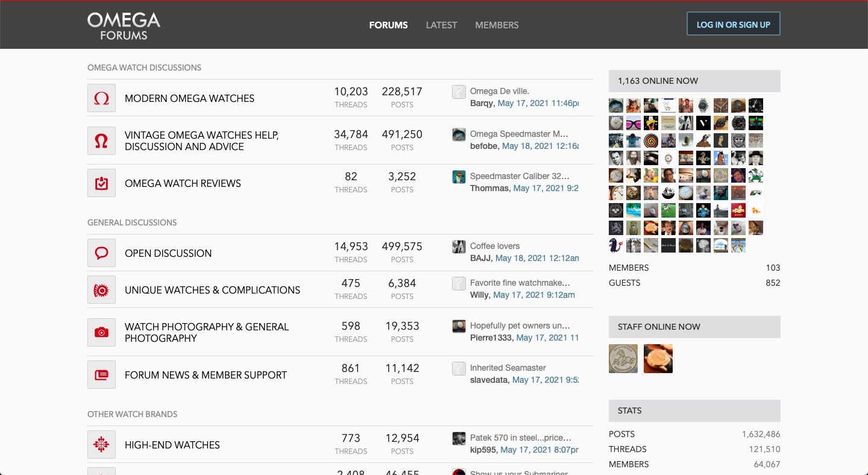Open Watch Photography & General Photography forum
Image resolution: width=868 pixels, height=475 pixels.
207,332
